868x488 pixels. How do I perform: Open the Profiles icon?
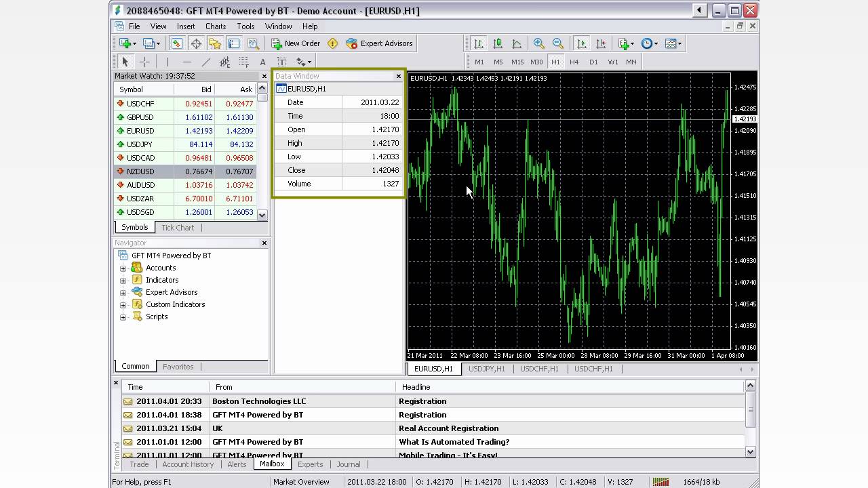(150, 43)
